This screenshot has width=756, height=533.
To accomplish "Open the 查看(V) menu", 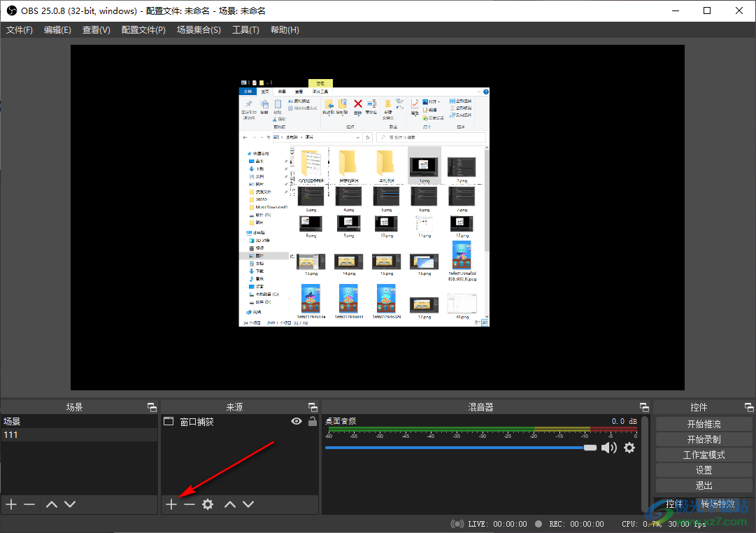I will coord(97,30).
